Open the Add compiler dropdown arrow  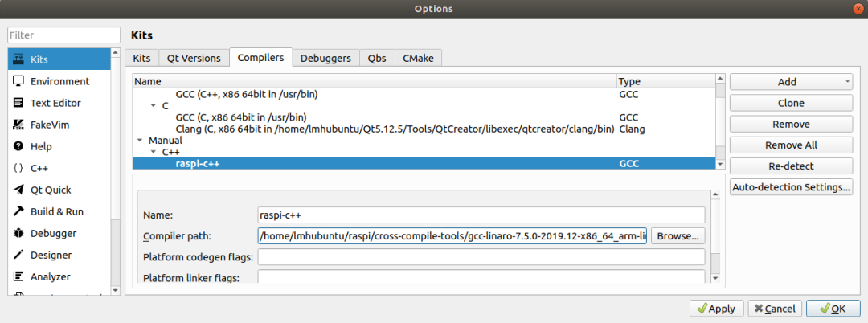point(847,82)
